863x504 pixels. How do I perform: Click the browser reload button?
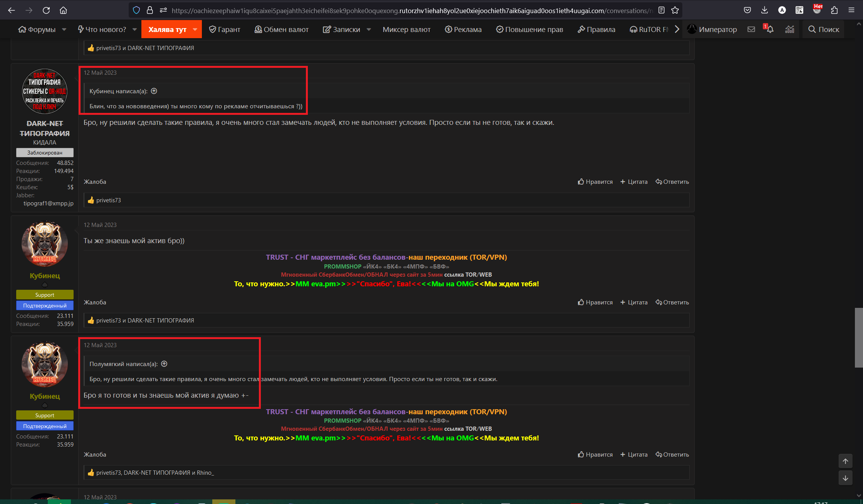(46, 10)
